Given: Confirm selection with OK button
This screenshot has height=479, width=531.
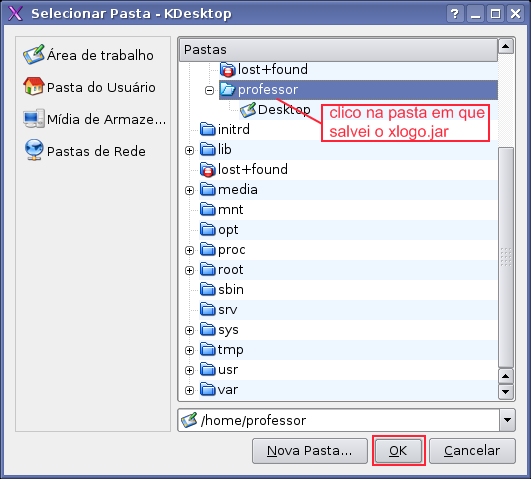Looking at the screenshot, I should [x=399, y=451].
